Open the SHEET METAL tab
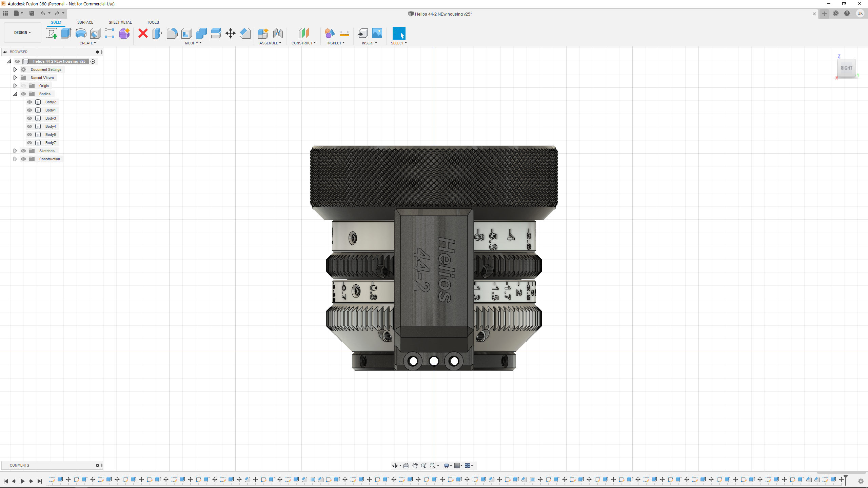868x488 pixels. 120,22
